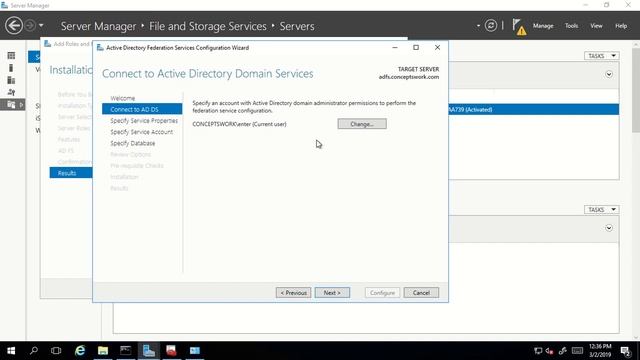Open taskbar search magnifier
Screen dimensions: 640x360
34,351
